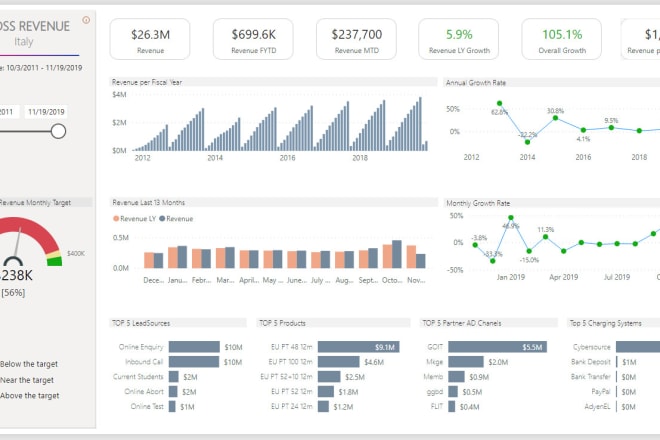Image resolution: width=660 pixels, height=440 pixels.
Task: Select the $237,700 Revenue MTD card
Action: point(357,39)
